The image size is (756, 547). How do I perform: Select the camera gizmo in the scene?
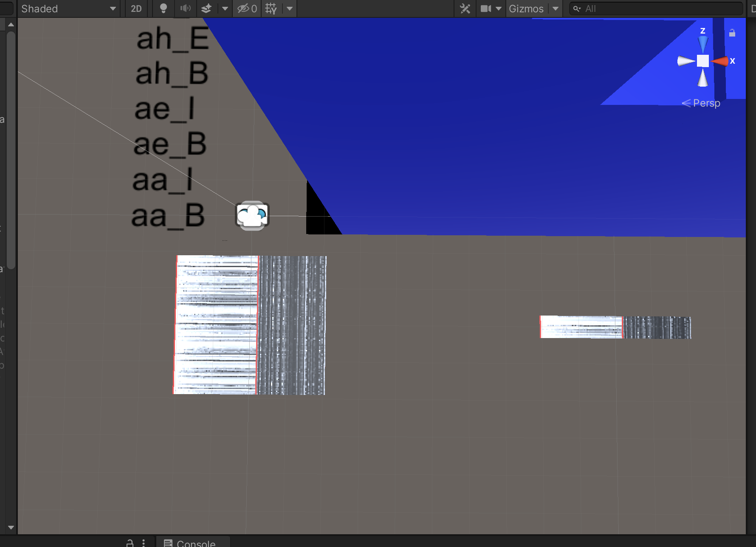pyautogui.click(x=252, y=216)
